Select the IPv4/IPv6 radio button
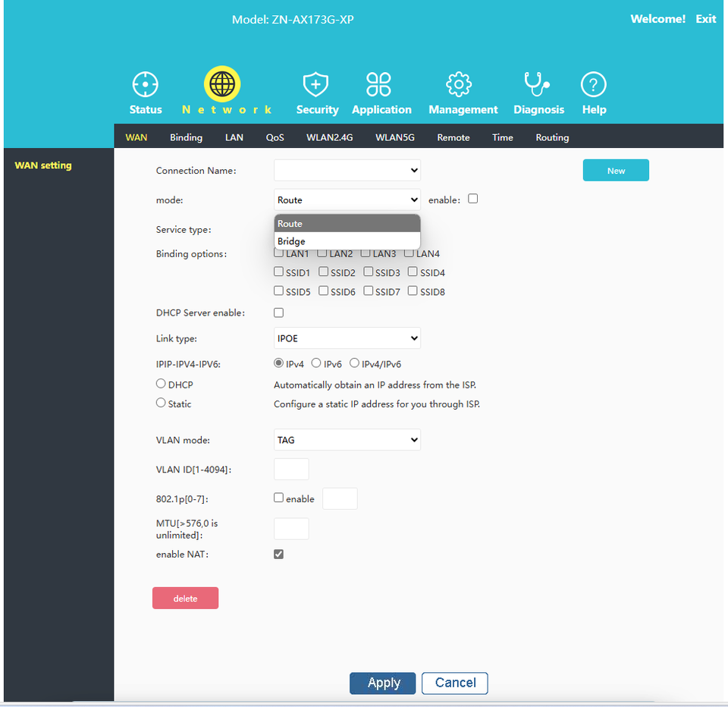Image resolution: width=728 pixels, height=707 pixels. coord(354,364)
